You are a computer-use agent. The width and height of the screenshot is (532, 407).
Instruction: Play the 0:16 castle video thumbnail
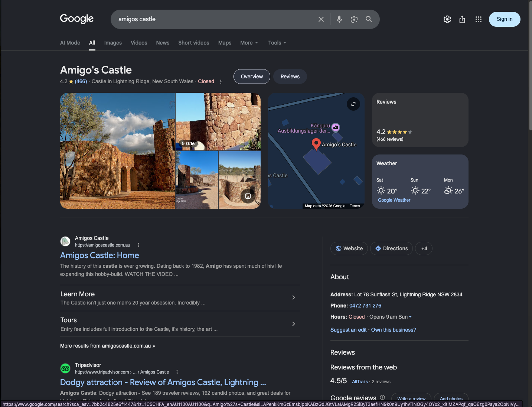coord(218,122)
